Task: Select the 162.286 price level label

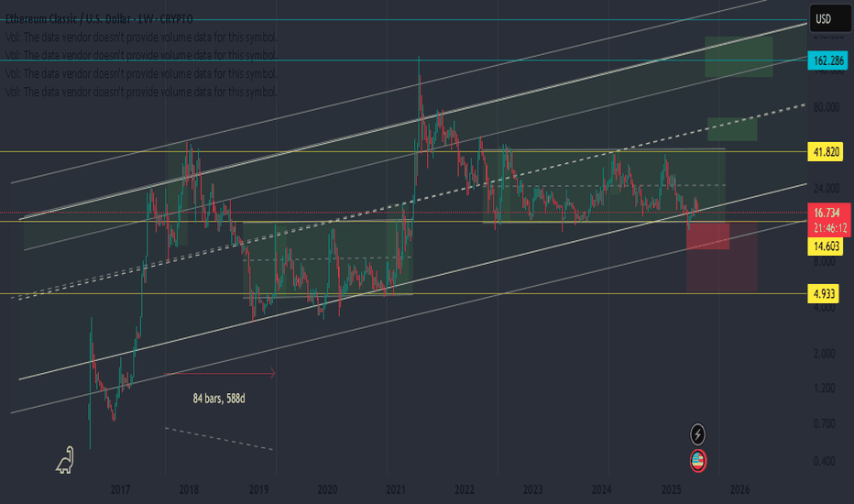Action: tap(827, 61)
